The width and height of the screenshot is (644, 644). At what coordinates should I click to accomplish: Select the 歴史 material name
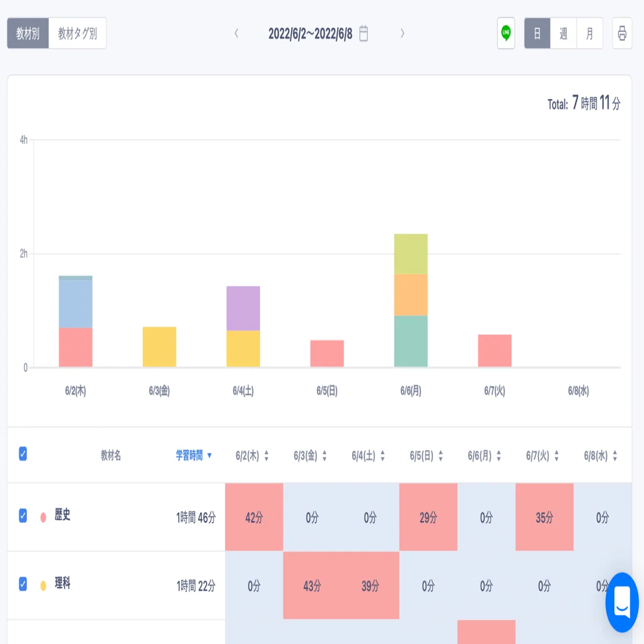(x=63, y=515)
